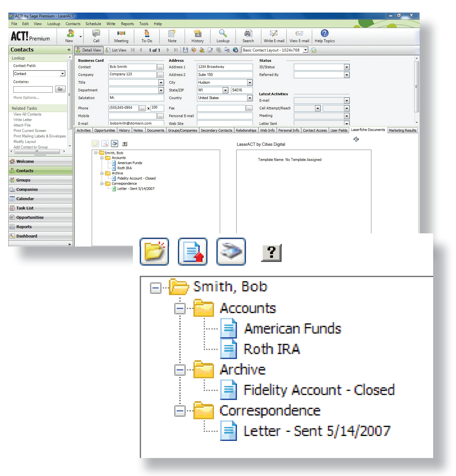Click the Lookup magnifier icon
This screenshot has width=456, height=476.
click(223, 33)
